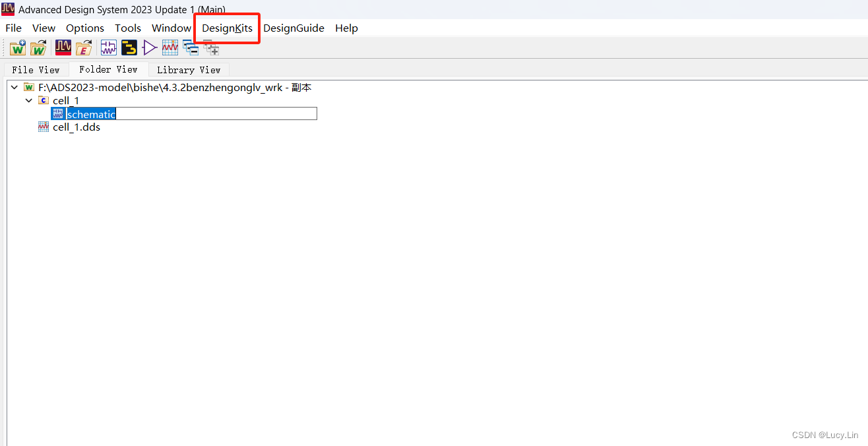
Task: Select the workspace path 4.3.2benzhengonglv_wrk row
Action: 175,87
